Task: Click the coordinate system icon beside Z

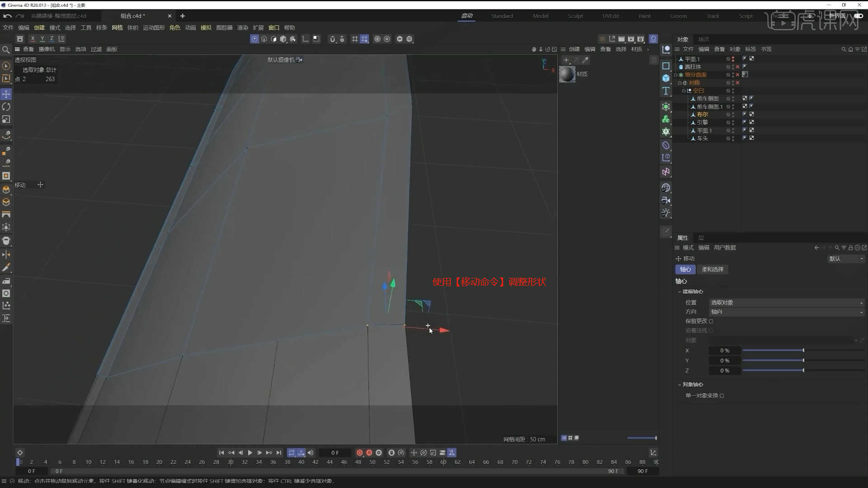Action: pyautogui.click(x=61, y=39)
